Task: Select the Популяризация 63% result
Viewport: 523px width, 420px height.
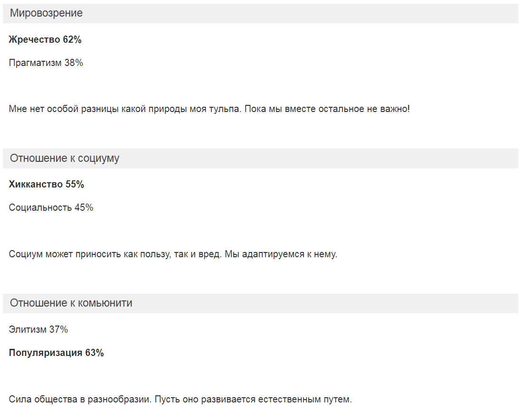Action: [57, 353]
